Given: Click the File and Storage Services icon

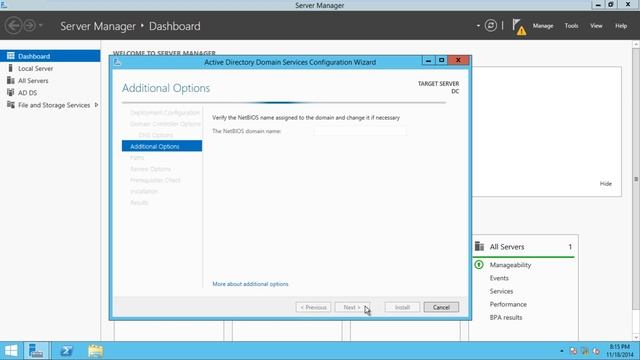Looking at the screenshot, I should pyautogui.click(x=11, y=104).
